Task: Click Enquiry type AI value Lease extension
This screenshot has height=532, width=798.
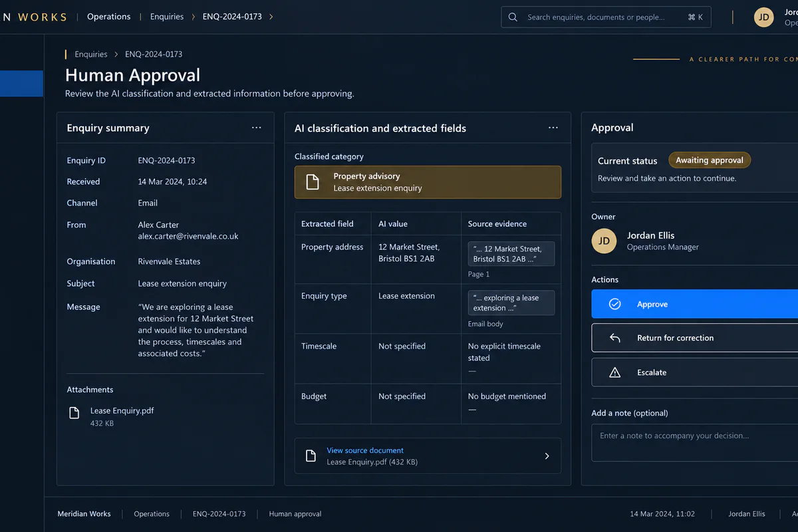Action: point(406,296)
